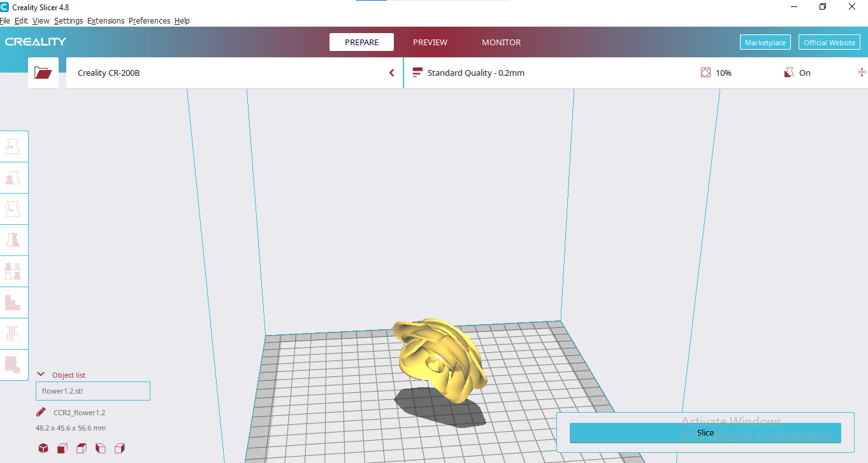868x463 pixels.
Task: Switch to right side view cube icon
Action: click(x=119, y=448)
